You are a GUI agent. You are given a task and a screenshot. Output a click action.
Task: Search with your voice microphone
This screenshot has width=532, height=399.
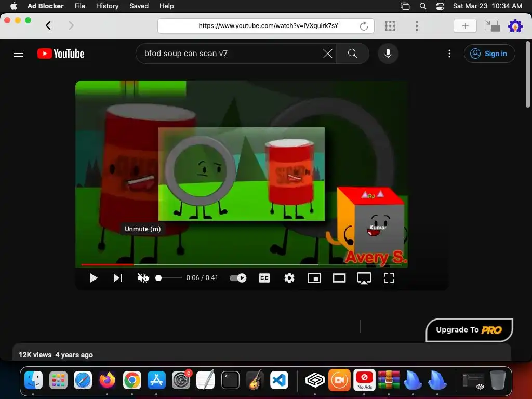(x=388, y=54)
